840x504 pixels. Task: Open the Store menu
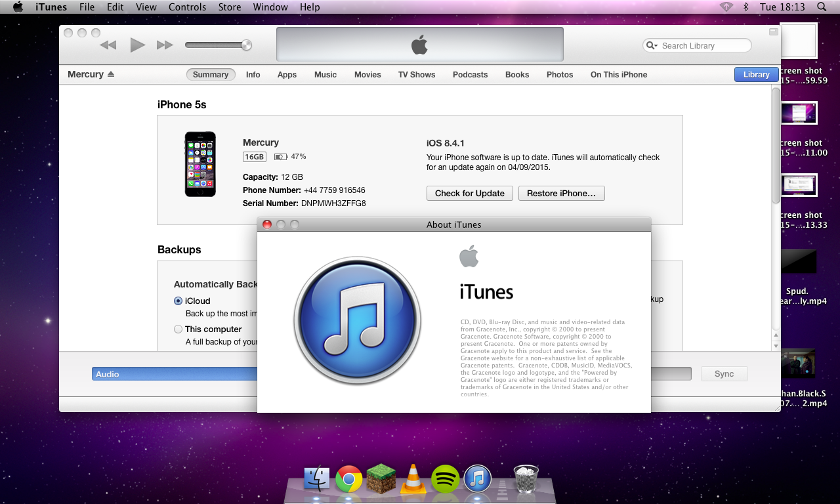tap(229, 7)
